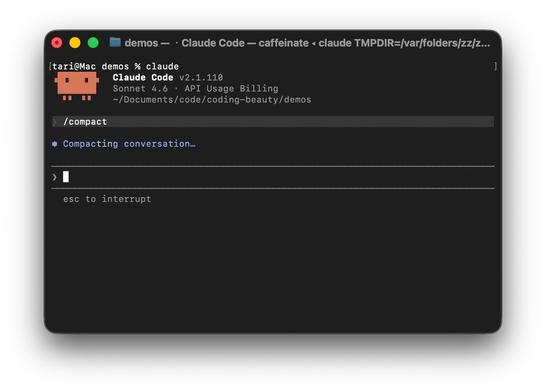Maximize the window using the green button
Screen dimensions: 546x392
click(93, 43)
